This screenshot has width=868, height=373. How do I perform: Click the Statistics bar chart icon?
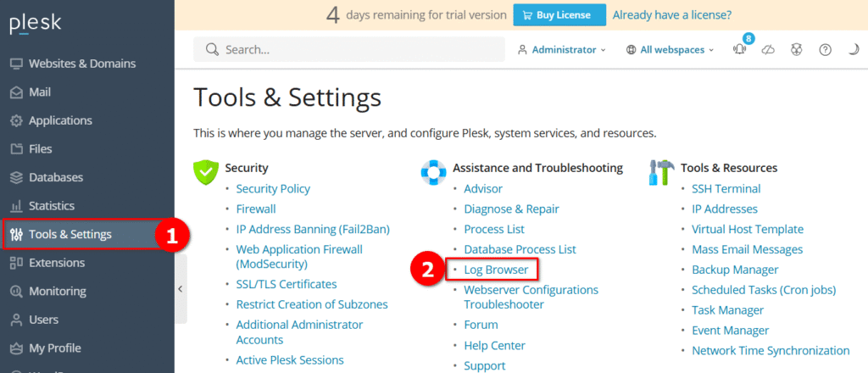click(17, 206)
